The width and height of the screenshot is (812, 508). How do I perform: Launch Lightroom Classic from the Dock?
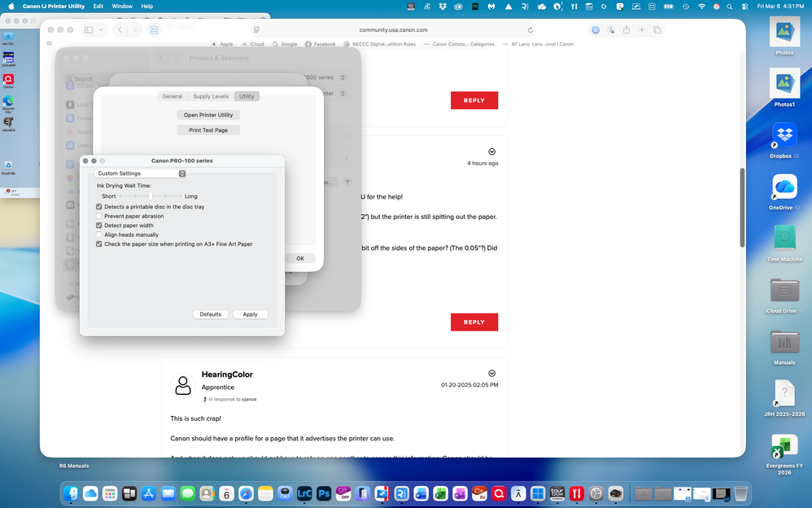click(304, 493)
